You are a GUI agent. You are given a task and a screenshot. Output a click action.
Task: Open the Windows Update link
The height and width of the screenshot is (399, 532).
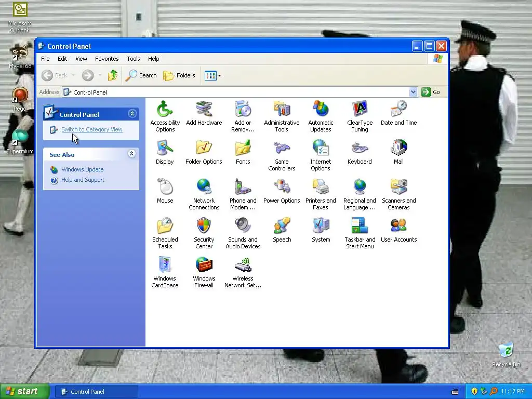pyautogui.click(x=83, y=169)
